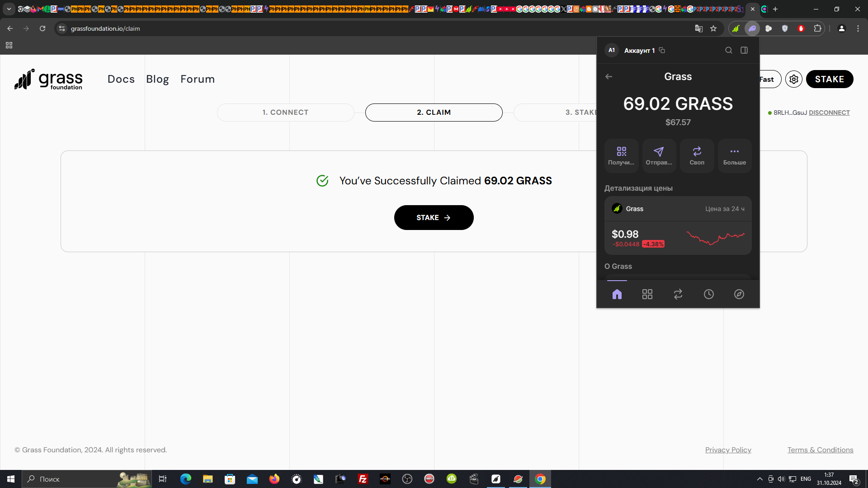Open the Phantom side panel icon
Screen dimensions: 868x488
point(744,50)
